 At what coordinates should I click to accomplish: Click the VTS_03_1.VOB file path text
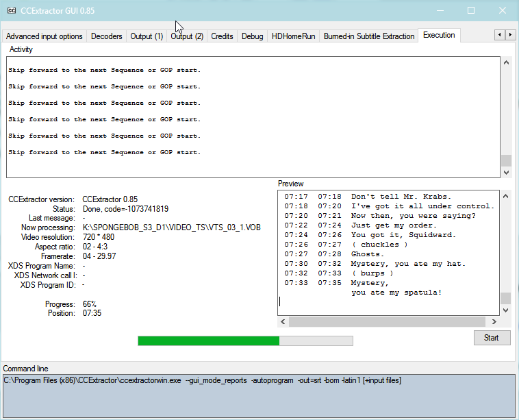coord(171,227)
